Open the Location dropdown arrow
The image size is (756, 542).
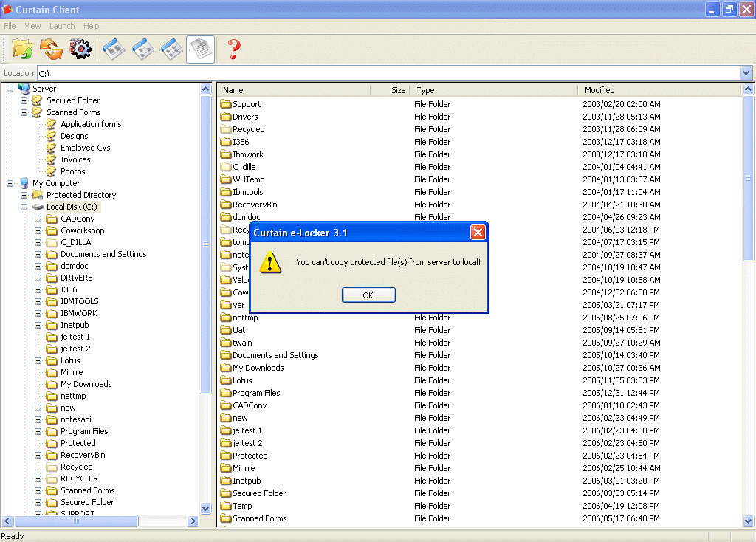pyautogui.click(x=746, y=73)
